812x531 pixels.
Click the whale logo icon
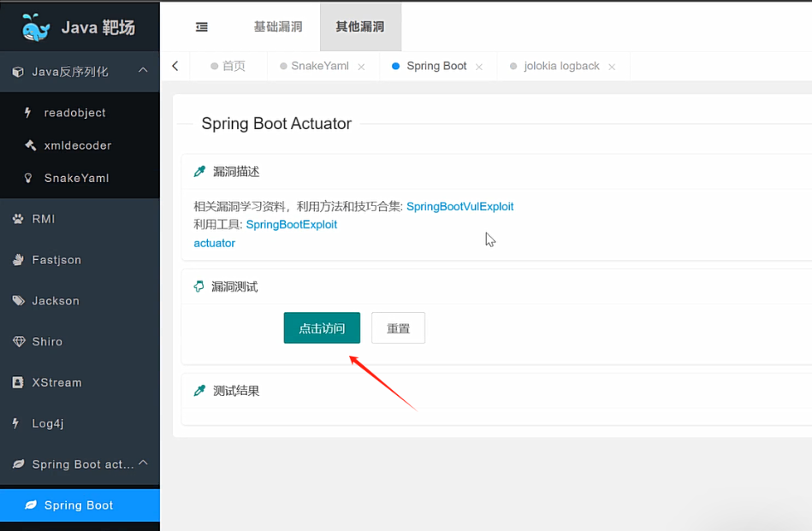click(x=36, y=28)
